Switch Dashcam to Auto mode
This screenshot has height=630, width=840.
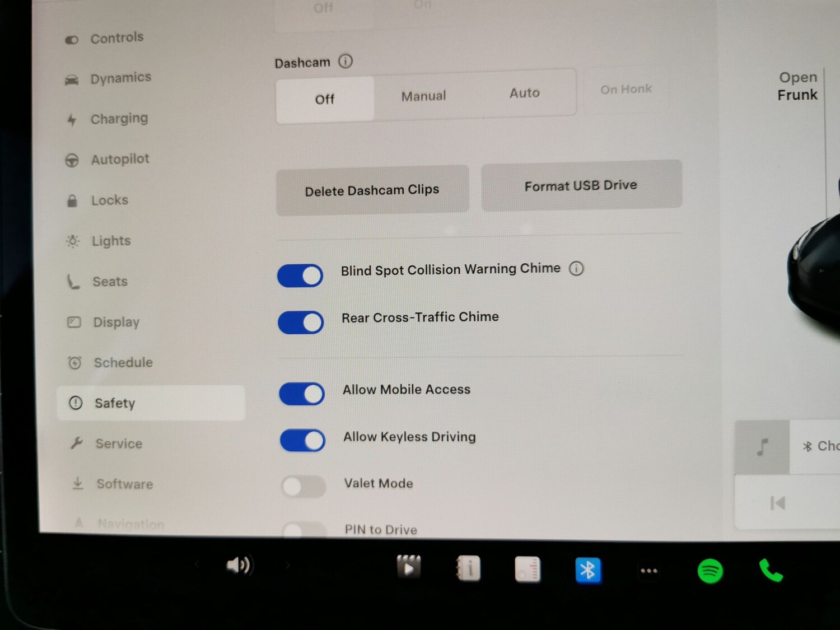524,93
